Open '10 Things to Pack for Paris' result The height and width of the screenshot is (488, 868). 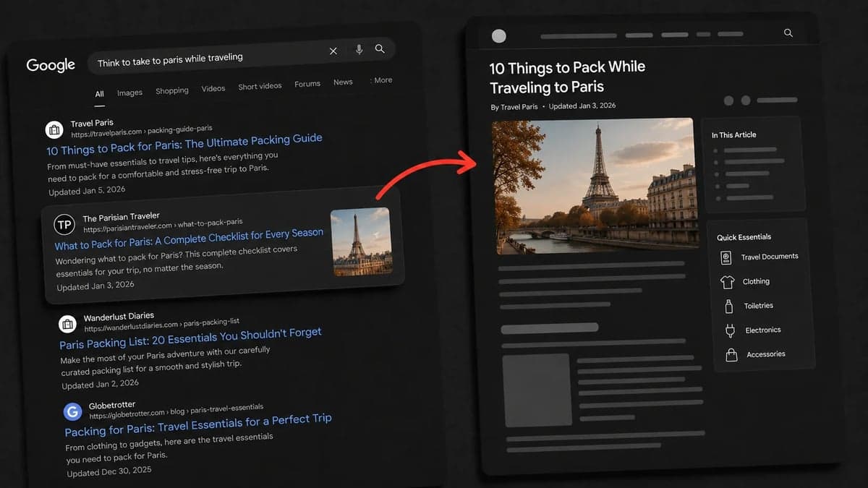pyautogui.click(x=184, y=144)
